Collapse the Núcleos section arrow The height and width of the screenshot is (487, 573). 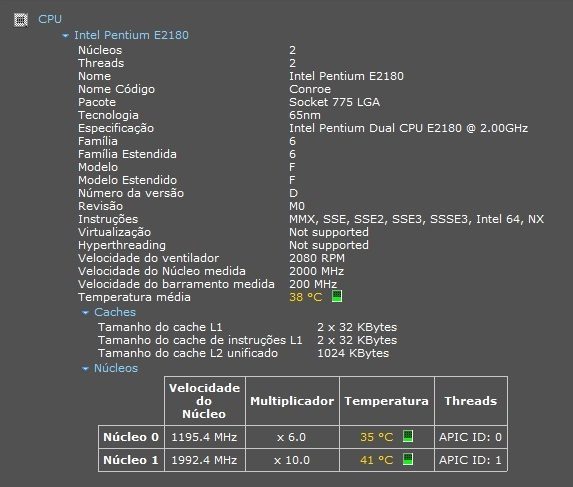click(85, 369)
